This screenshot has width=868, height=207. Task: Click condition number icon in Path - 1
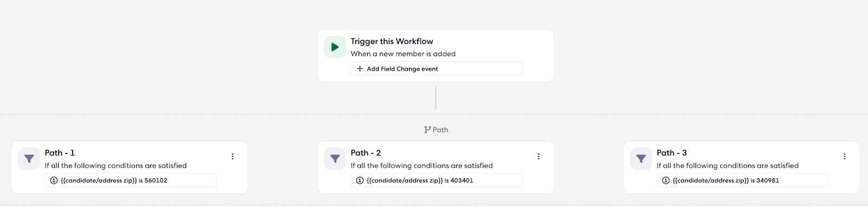pos(54,180)
